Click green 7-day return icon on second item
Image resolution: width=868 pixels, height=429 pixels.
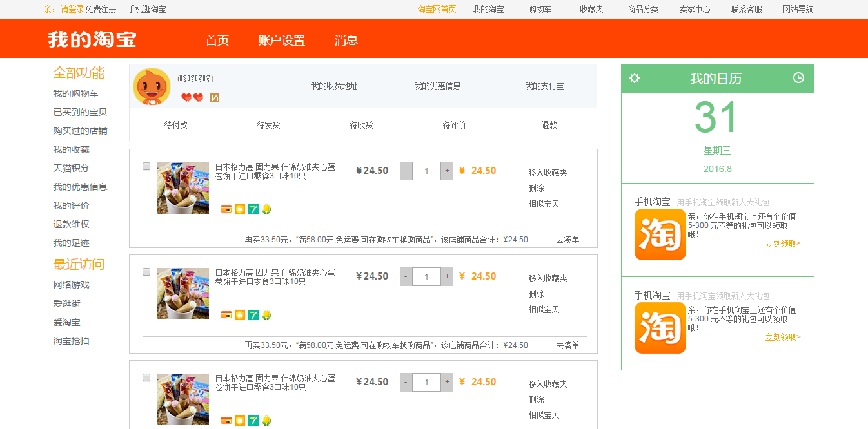click(253, 315)
